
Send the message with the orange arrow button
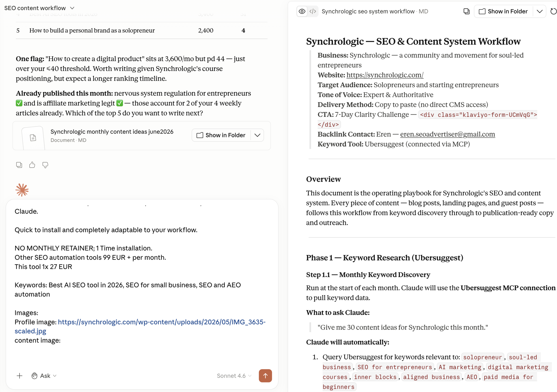265,376
